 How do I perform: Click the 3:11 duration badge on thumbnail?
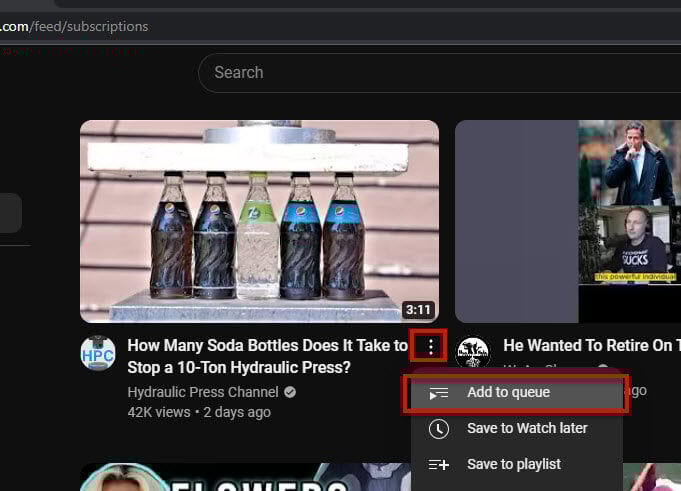418,310
